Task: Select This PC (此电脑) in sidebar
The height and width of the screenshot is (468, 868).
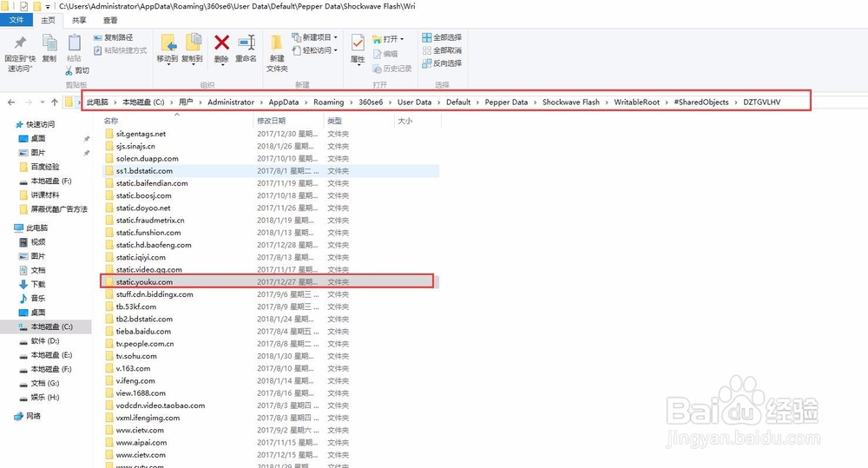Action: tap(36, 227)
